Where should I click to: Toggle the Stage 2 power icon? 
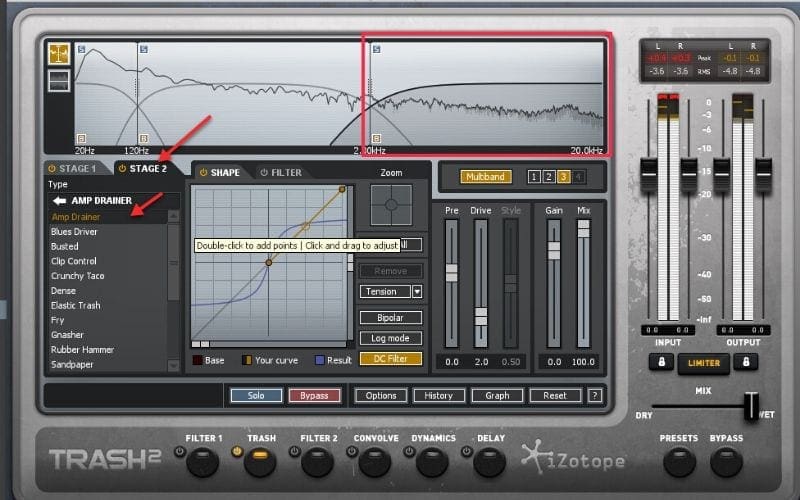click(x=122, y=168)
